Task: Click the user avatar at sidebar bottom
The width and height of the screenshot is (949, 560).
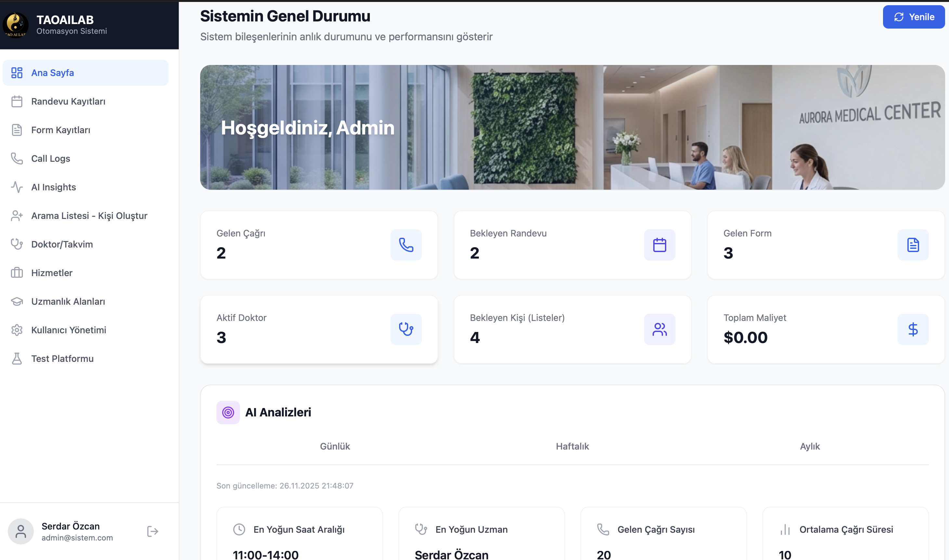Action: 21,531
